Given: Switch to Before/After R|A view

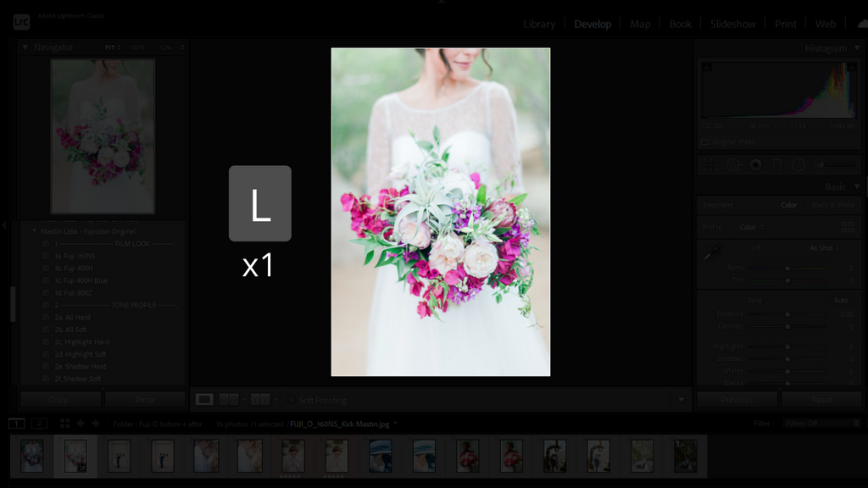Looking at the screenshot, I should pyautogui.click(x=229, y=400).
